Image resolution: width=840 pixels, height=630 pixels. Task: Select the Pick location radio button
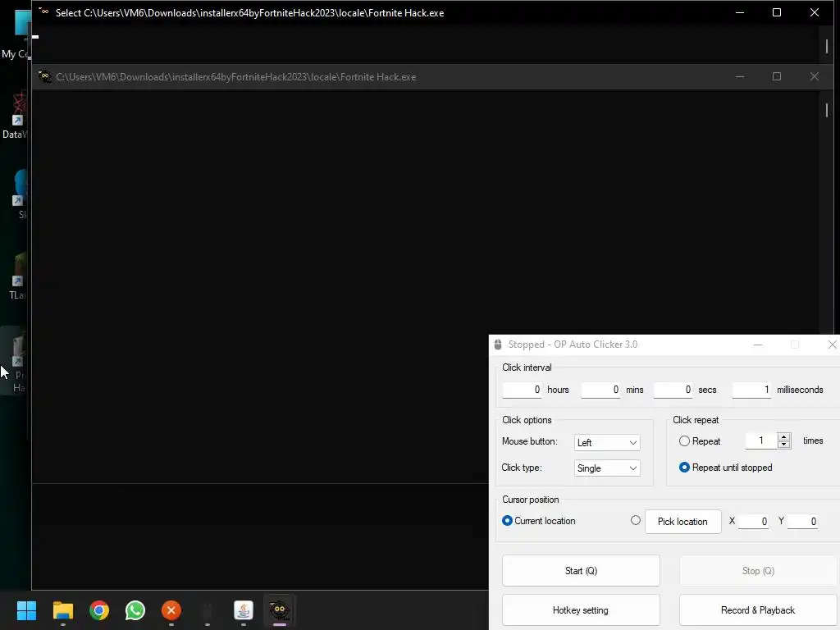[636, 520]
